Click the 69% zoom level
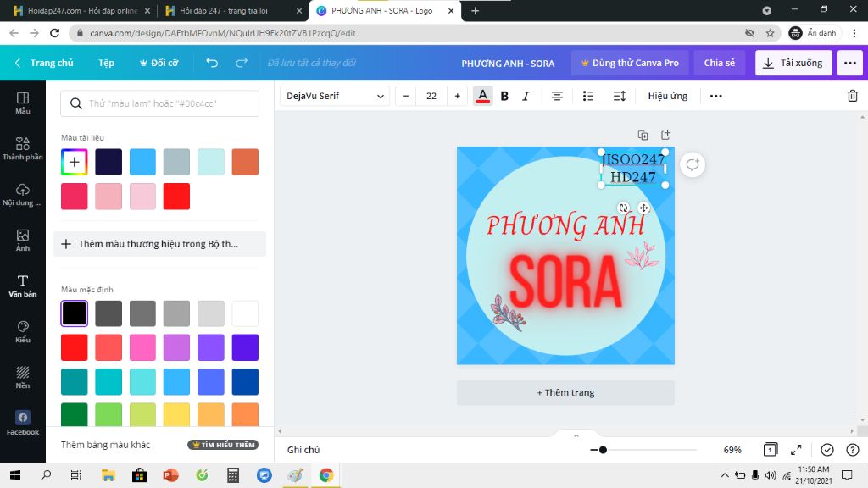This screenshot has width=868, height=488. (x=732, y=450)
